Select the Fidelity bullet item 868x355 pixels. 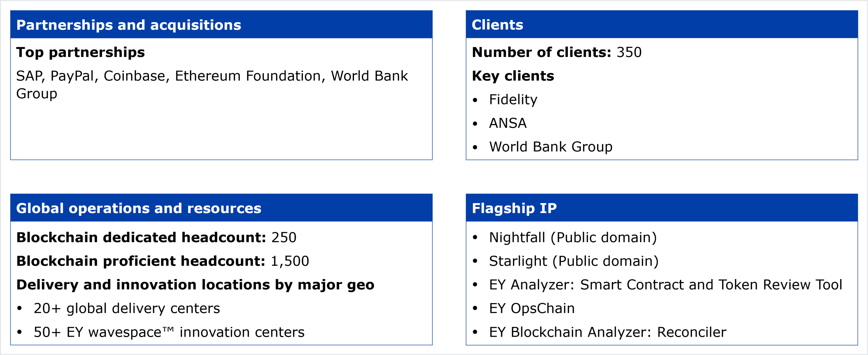coord(513,100)
